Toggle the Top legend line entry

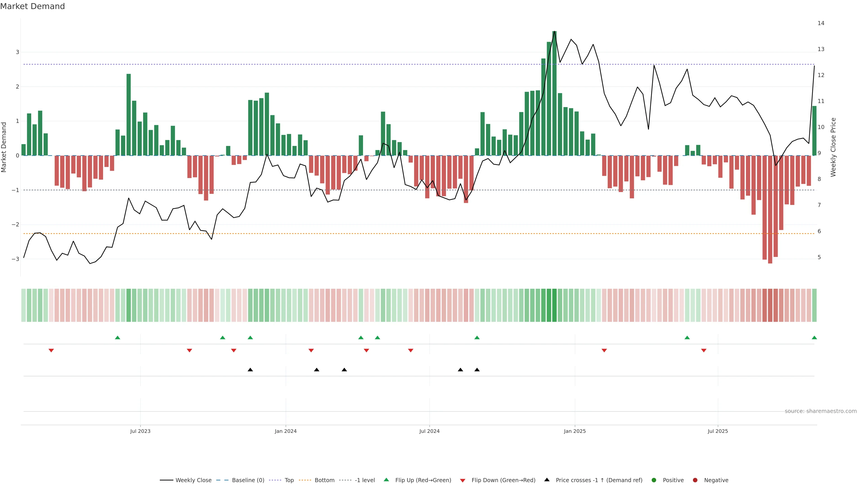tap(289, 480)
